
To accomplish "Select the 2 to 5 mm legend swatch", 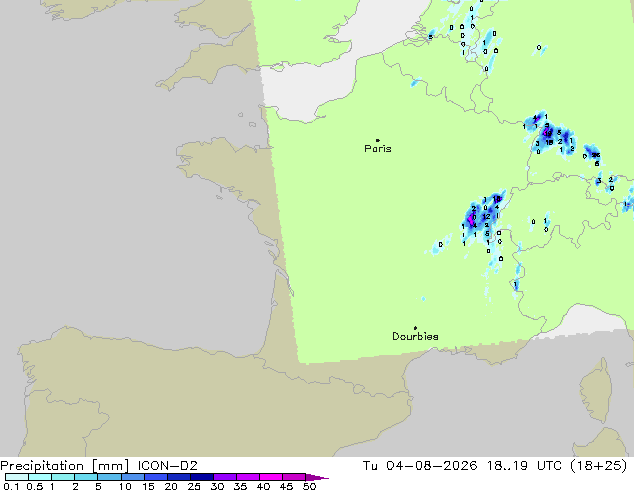I will [x=86, y=477].
